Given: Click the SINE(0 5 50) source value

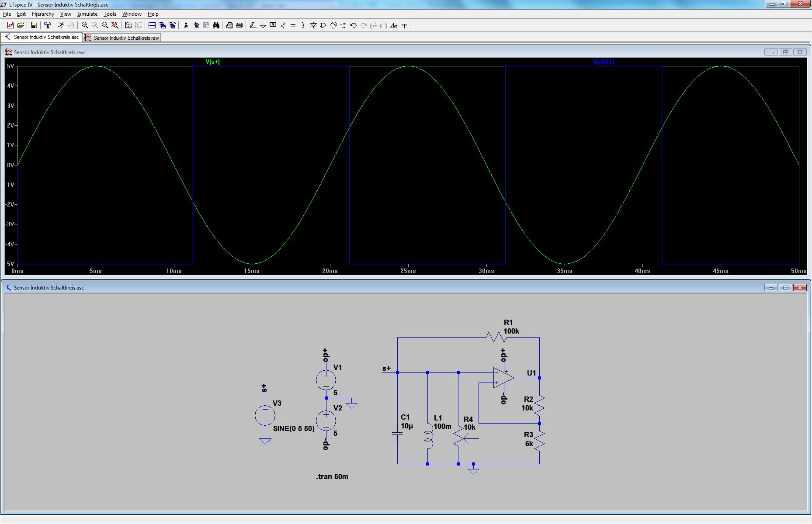Looking at the screenshot, I should coord(294,428).
